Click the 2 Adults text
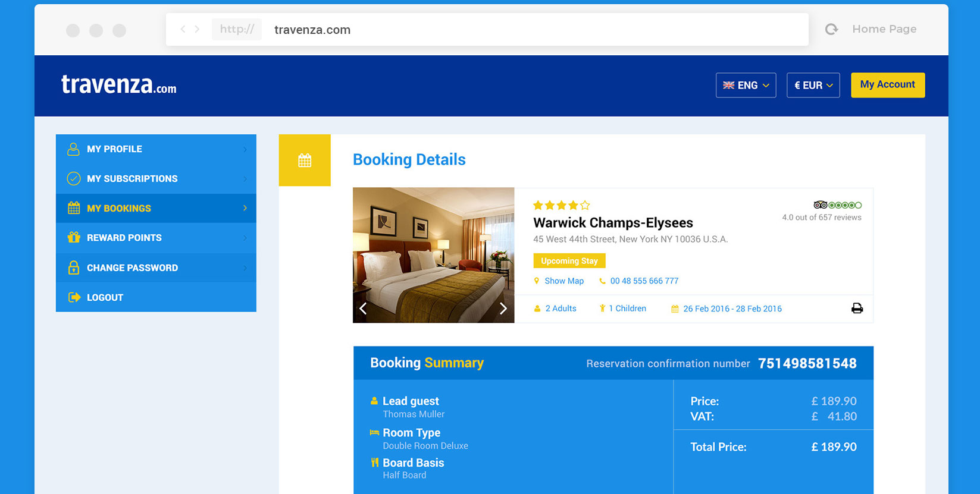The height and width of the screenshot is (494, 980). [x=561, y=309]
